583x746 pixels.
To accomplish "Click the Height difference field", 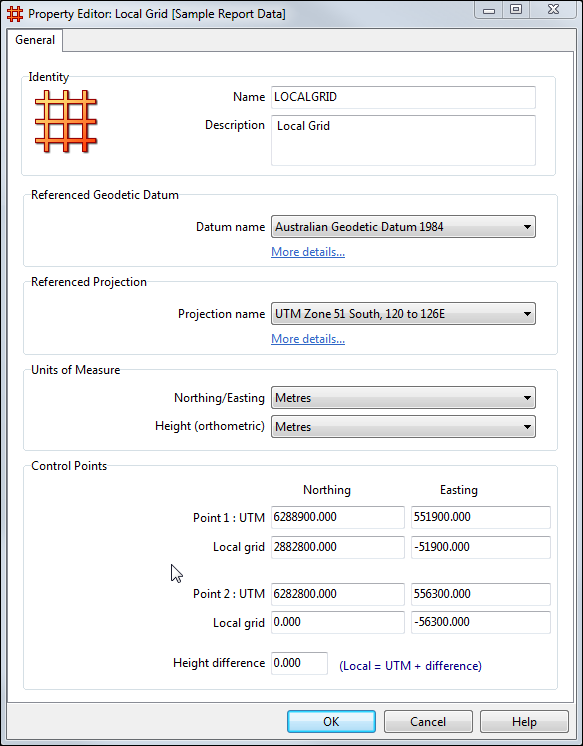I will tap(299, 663).
